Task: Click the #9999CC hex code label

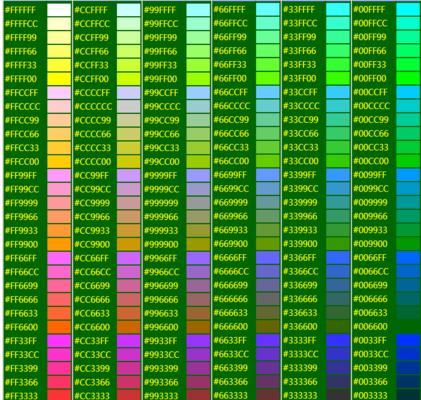Action: tap(161, 189)
